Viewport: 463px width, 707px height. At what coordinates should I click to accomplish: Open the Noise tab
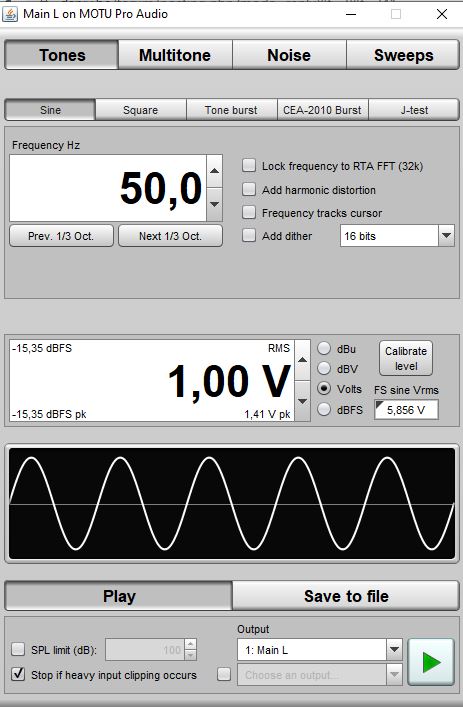(x=289, y=55)
